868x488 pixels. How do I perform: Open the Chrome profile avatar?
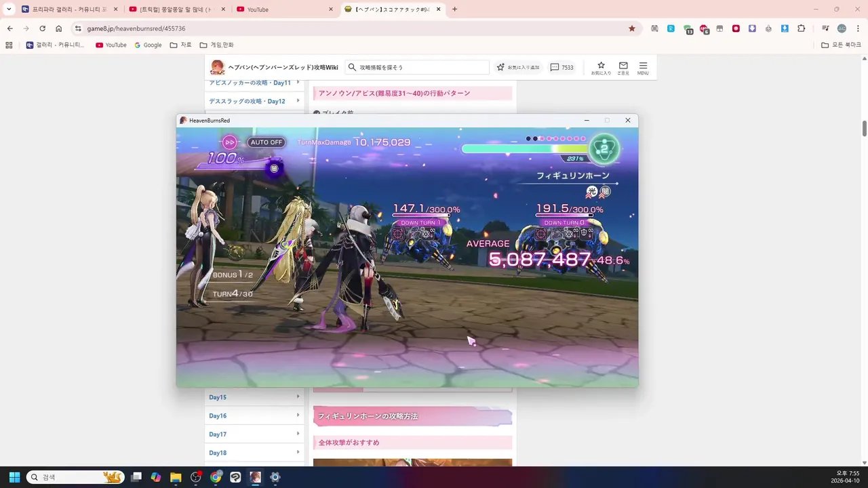coord(842,28)
